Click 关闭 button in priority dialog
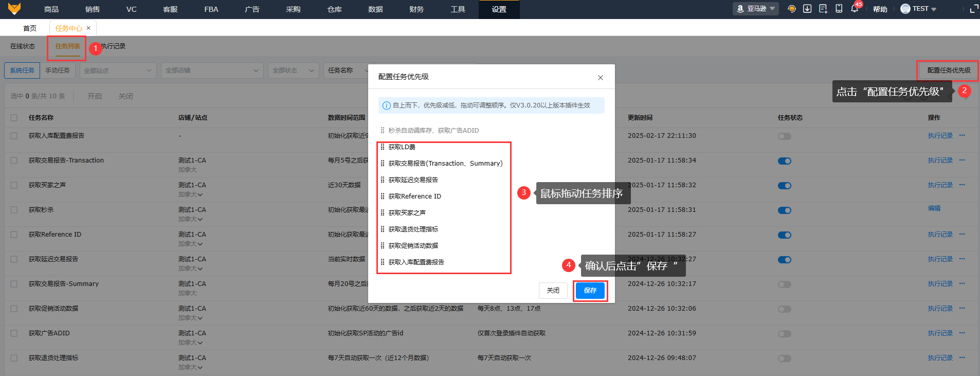 pos(553,291)
